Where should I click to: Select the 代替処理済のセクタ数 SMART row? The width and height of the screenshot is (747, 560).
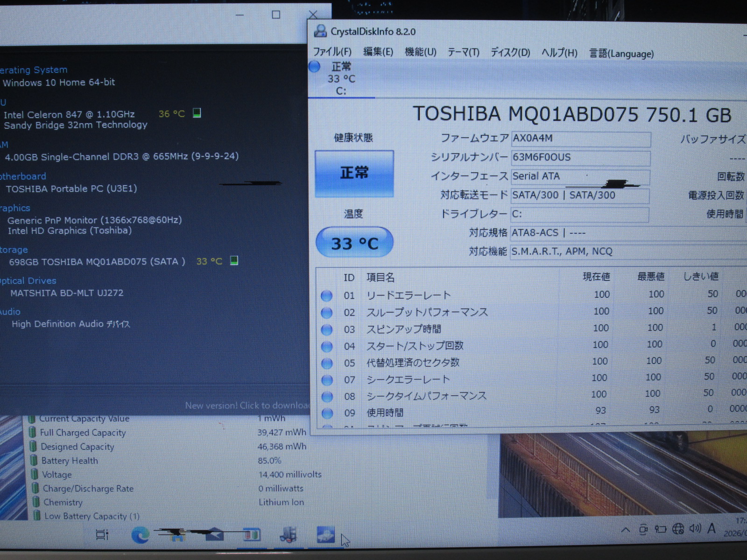point(413,363)
